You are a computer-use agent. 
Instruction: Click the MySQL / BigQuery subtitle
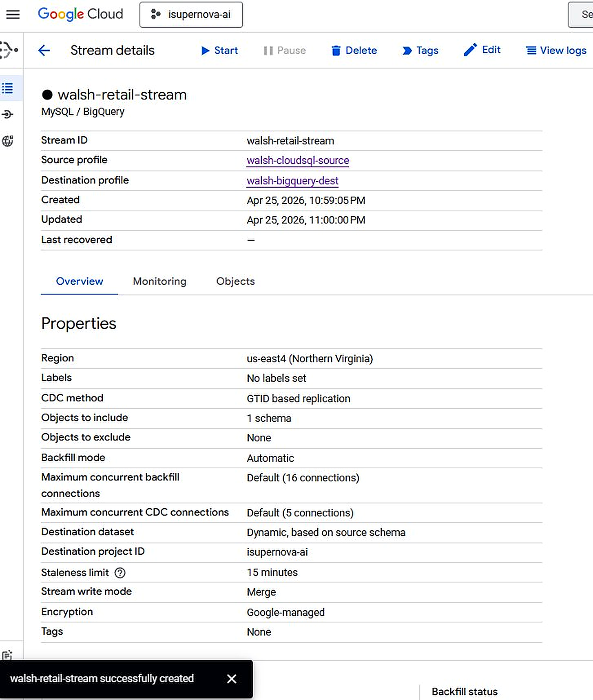(x=83, y=112)
